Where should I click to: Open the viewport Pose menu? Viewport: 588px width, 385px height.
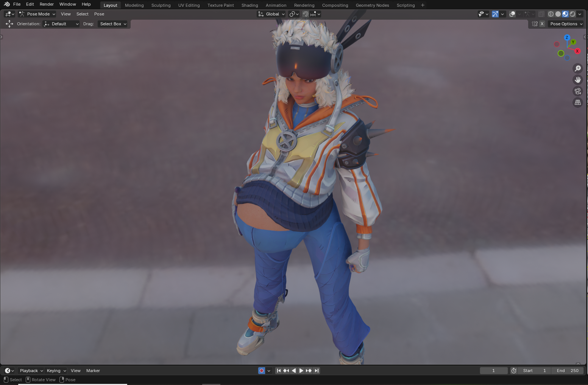pos(99,14)
